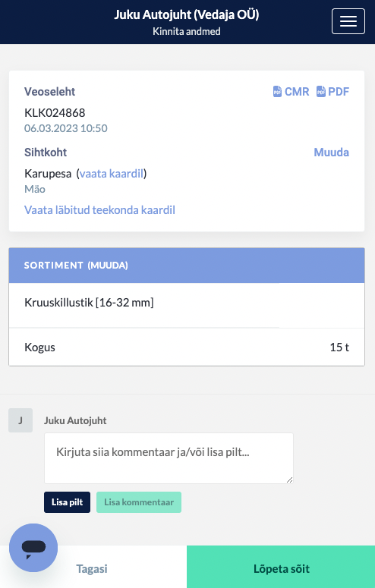This screenshot has width=375, height=588.
Task: Select the Kruuskillustik [16-32 mm] row
Action: [x=187, y=305]
